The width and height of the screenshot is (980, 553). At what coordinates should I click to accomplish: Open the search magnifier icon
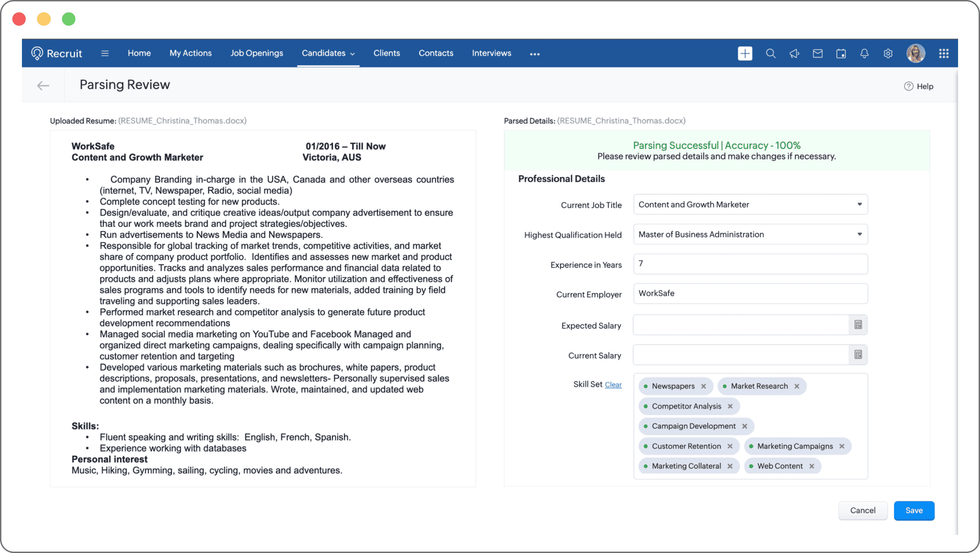tap(770, 53)
